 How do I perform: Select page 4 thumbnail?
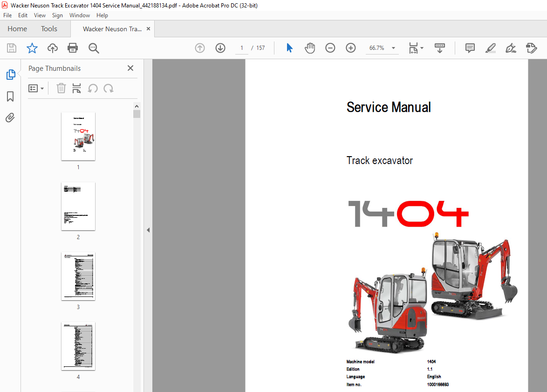pyautogui.click(x=78, y=346)
